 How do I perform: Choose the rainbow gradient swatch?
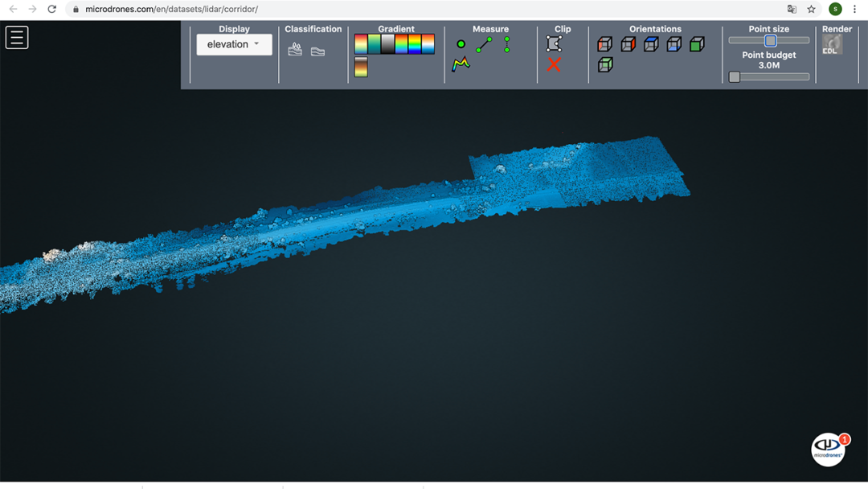tap(401, 44)
